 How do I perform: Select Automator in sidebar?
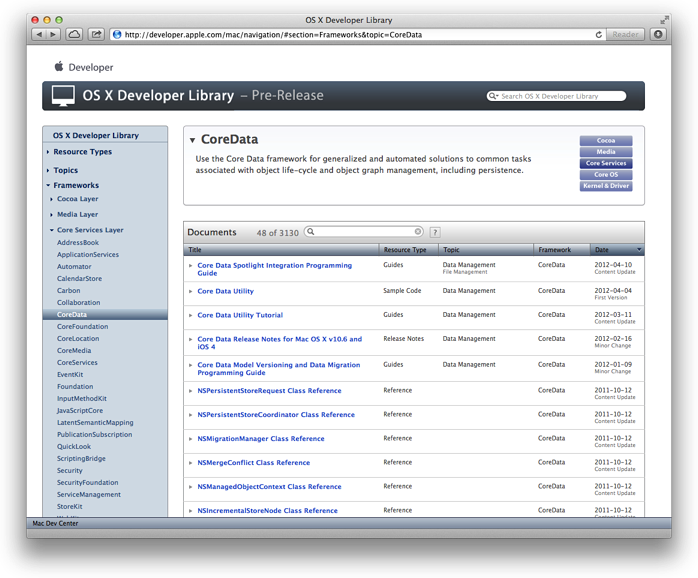point(74,267)
